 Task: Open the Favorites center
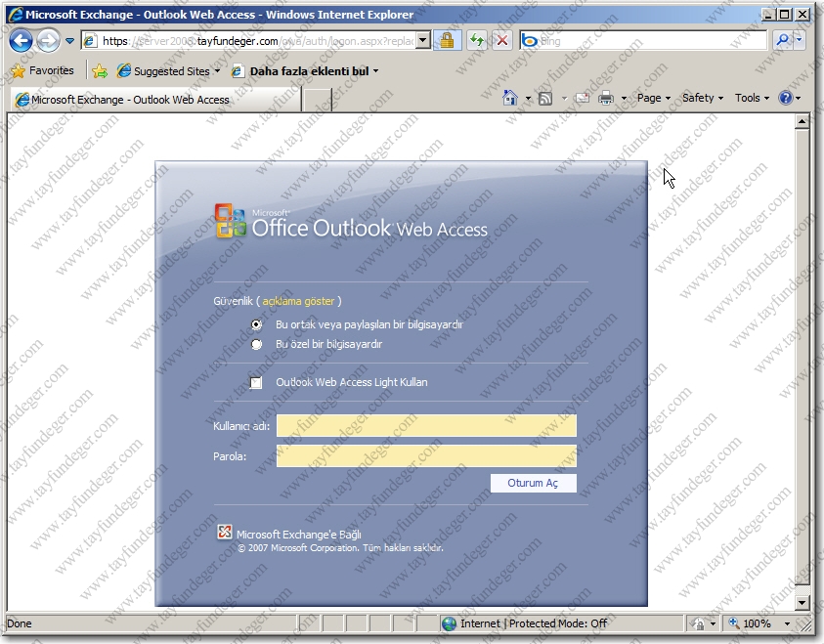(43, 70)
